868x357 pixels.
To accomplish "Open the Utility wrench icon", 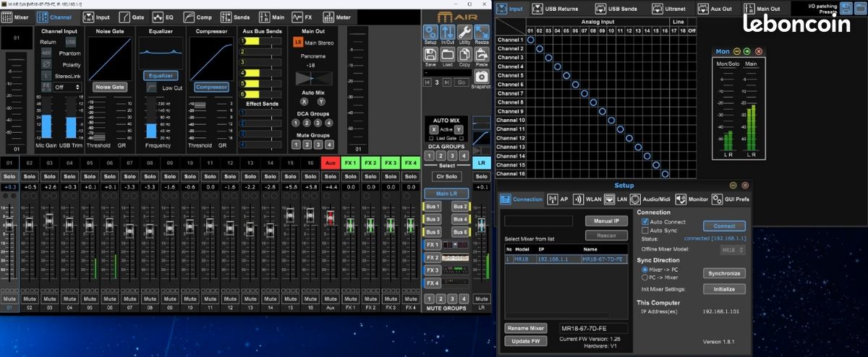I will pos(465,31).
